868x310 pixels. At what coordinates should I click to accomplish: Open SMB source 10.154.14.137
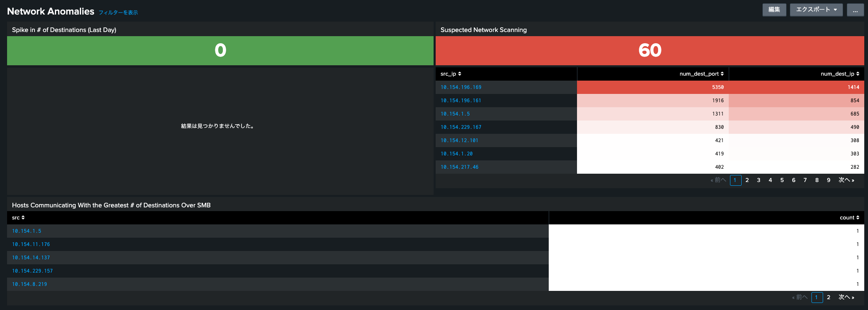tap(31, 258)
